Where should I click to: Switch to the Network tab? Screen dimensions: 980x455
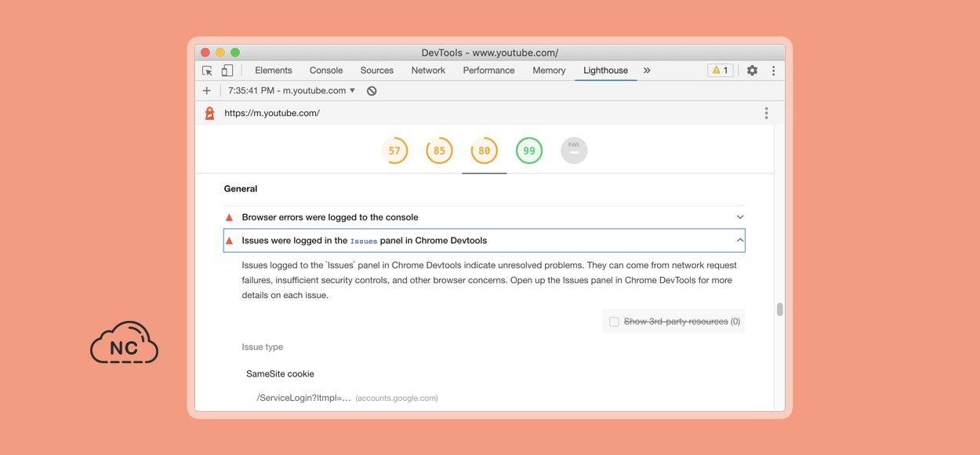[x=428, y=71]
